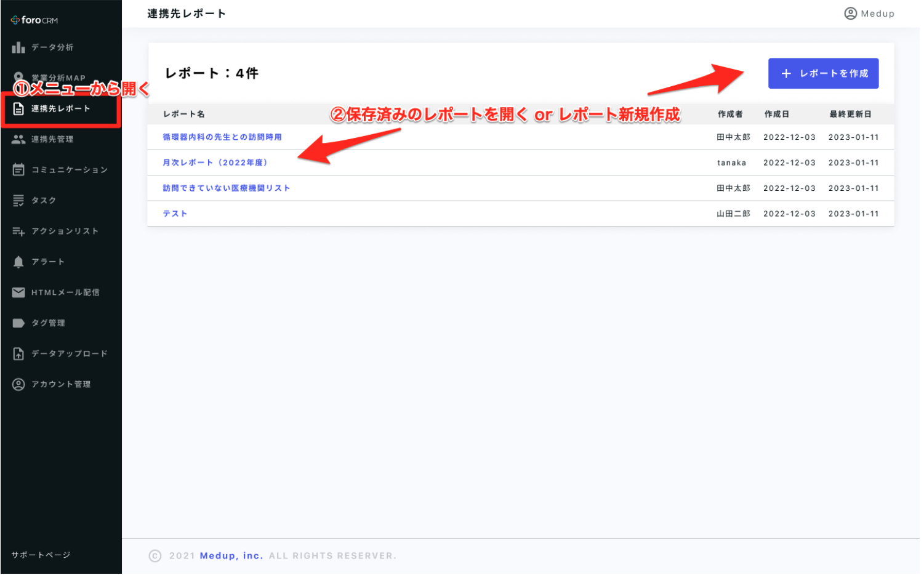The height and width of the screenshot is (575, 924).
Task: Open アクションリスト menu item
Action: [x=61, y=231]
